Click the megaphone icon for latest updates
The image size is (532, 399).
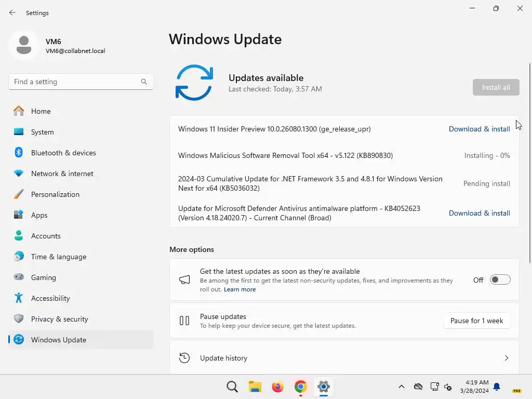click(x=184, y=280)
